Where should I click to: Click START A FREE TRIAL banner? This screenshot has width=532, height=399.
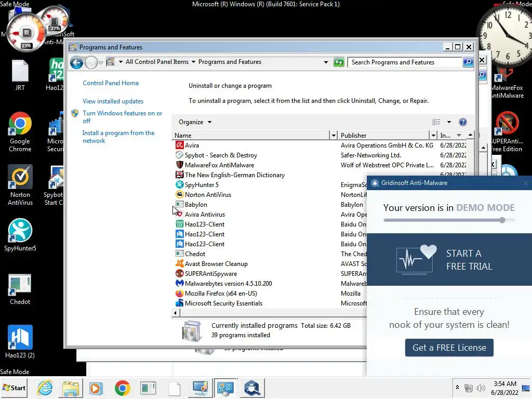coord(449,260)
